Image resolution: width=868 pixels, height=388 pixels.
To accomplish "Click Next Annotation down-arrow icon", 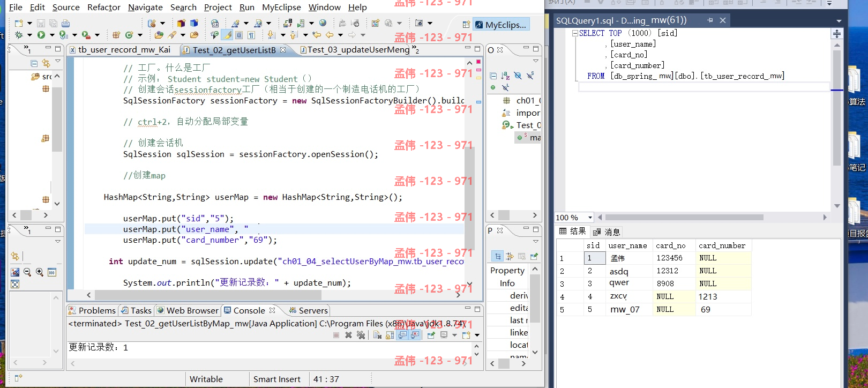I will pyautogui.click(x=271, y=35).
